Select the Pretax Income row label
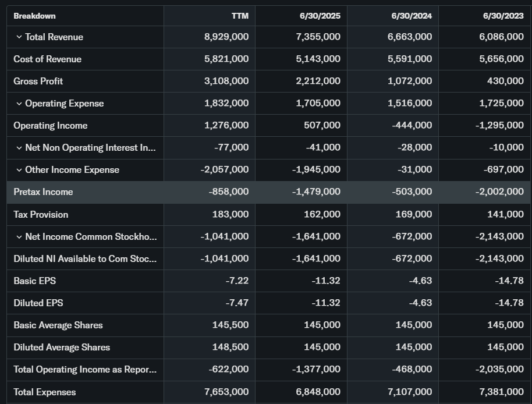The image size is (532, 404). click(x=43, y=192)
